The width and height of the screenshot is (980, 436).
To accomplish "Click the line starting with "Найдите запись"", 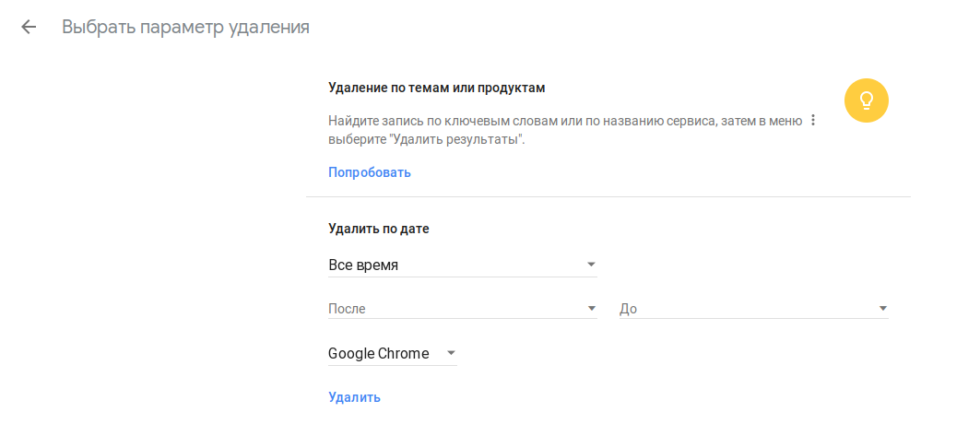I will coord(559,121).
